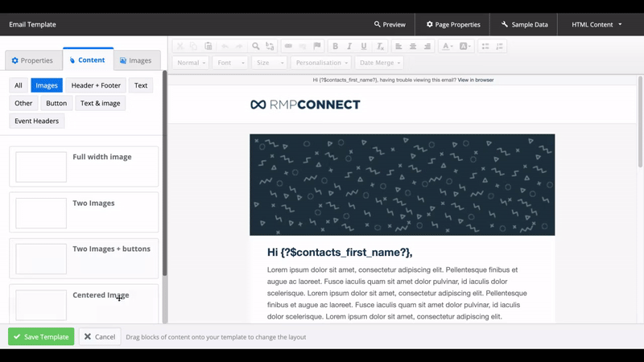Redo the last edit

pos(238,47)
